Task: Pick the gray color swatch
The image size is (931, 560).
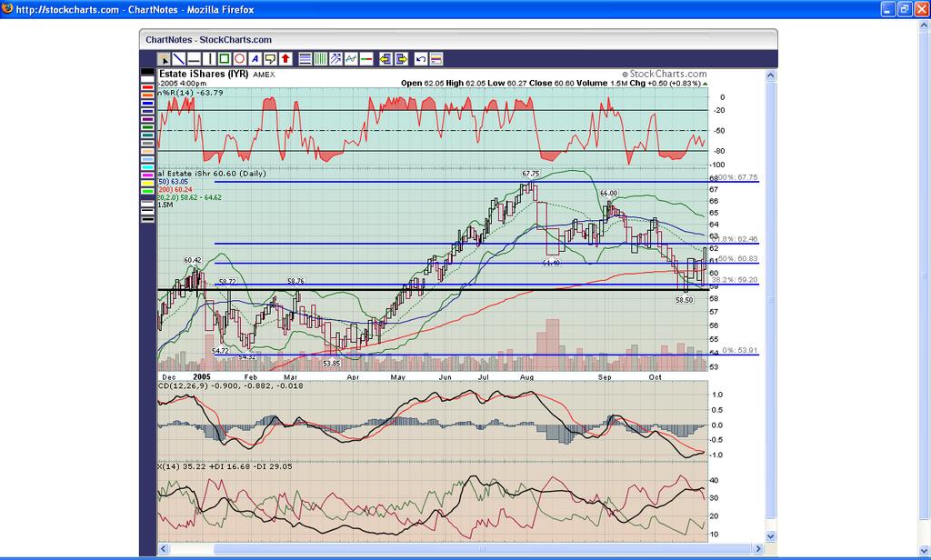Action: (x=147, y=143)
